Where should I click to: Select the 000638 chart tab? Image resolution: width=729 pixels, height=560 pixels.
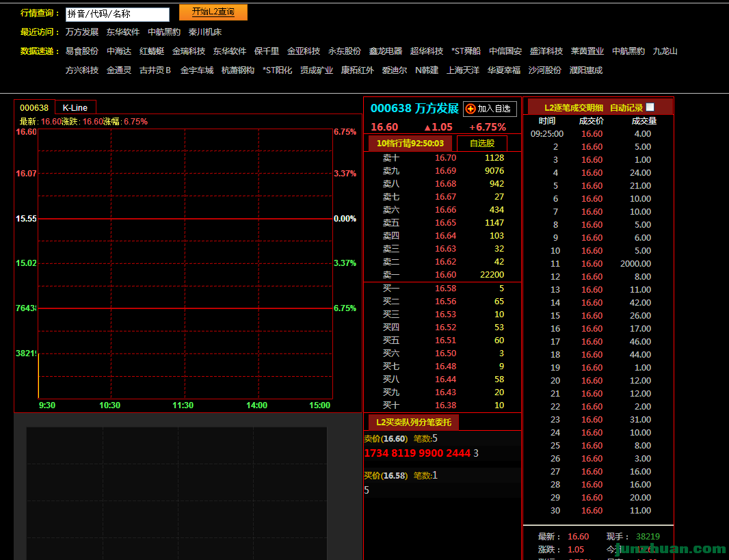(x=34, y=108)
